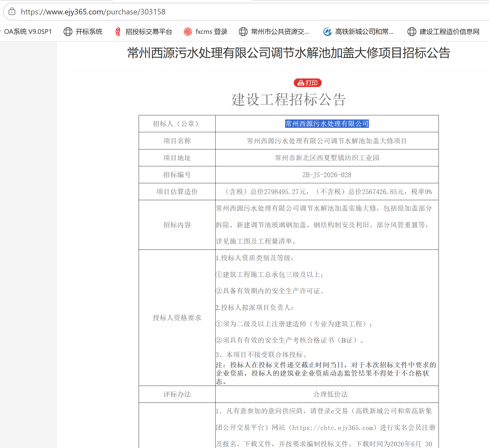Click the line ②具备有效期内的安全生产许可证。

pos(270,291)
